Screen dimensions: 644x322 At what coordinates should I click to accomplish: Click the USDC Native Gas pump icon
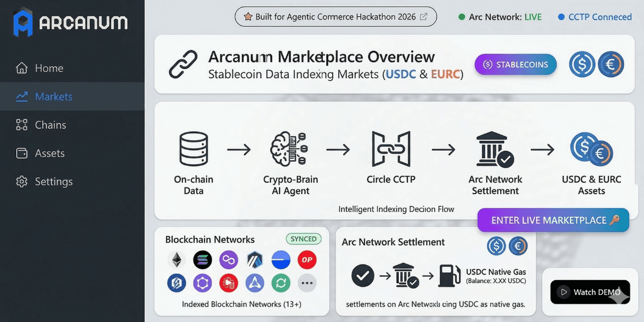click(448, 276)
